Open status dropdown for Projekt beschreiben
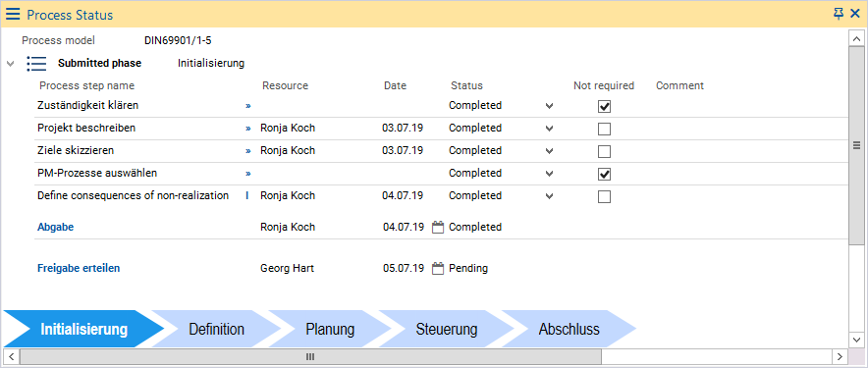Image resolution: width=868 pixels, height=368 pixels. [x=549, y=129]
